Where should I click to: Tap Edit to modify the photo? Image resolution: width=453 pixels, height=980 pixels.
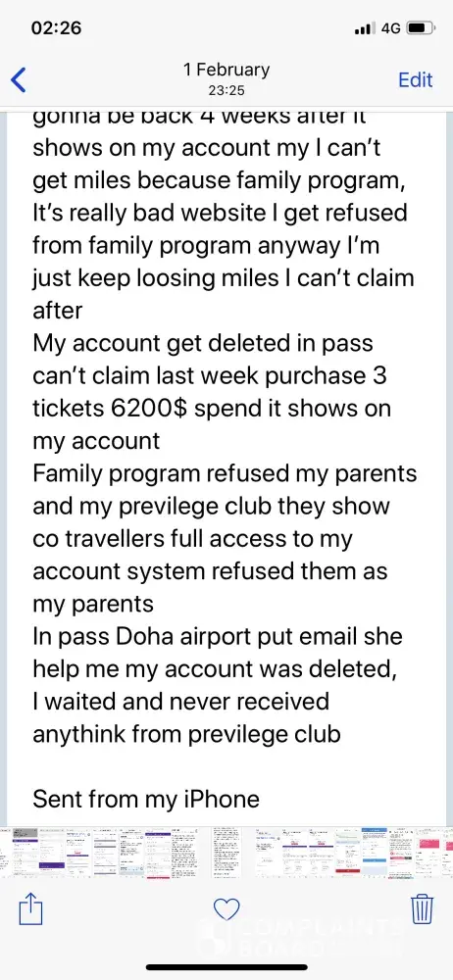tap(416, 80)
